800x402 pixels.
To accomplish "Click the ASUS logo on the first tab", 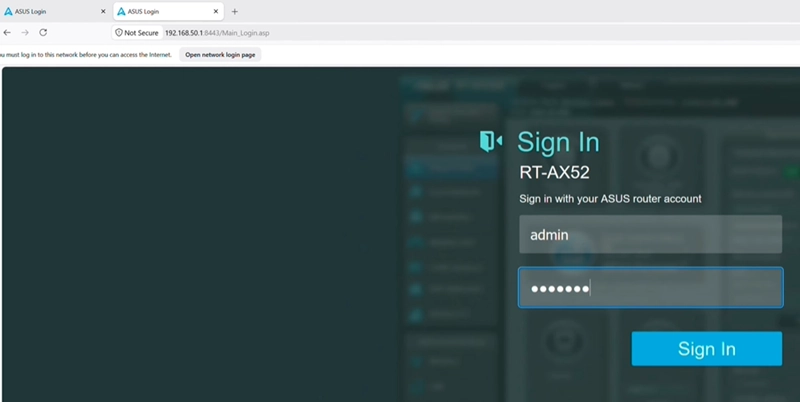I will pos(8,11).
